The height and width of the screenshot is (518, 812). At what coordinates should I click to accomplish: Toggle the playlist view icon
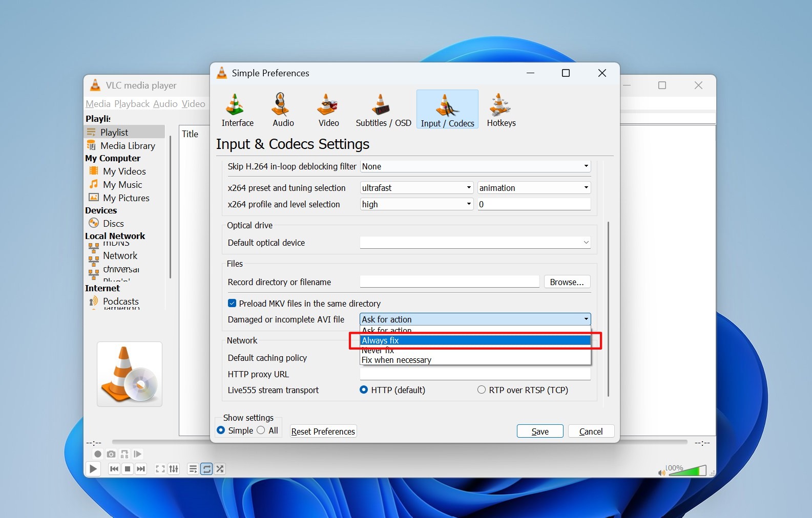point(193,469)
